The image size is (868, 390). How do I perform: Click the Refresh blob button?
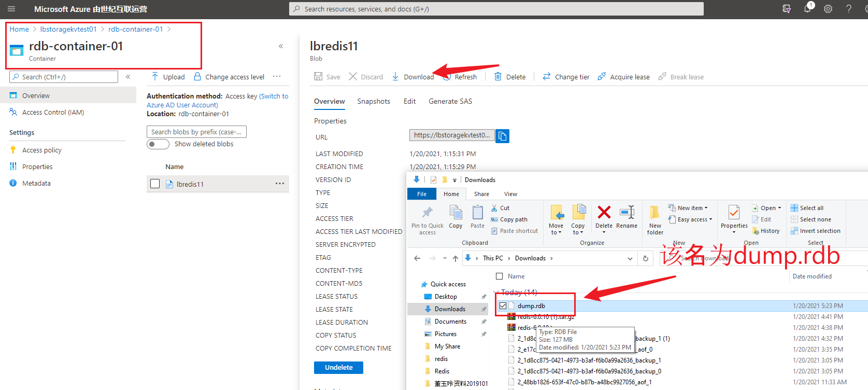[x=459, y=77]
